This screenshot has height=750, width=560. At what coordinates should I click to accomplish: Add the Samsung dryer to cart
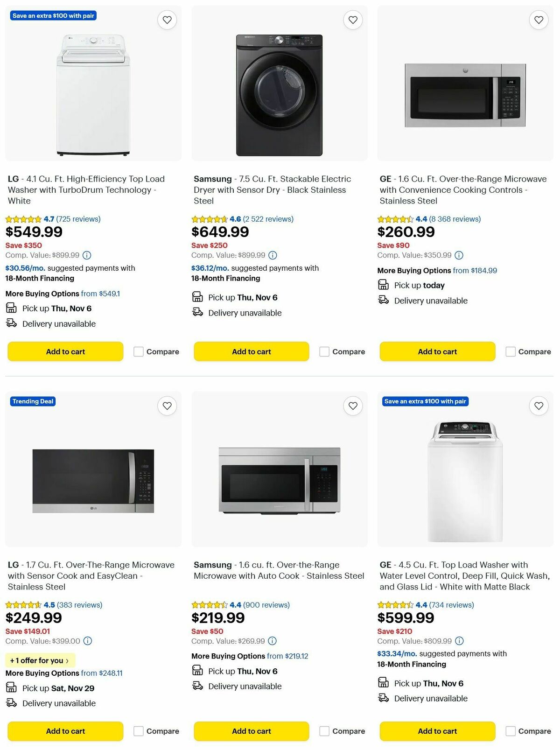[x=251, y=351]
